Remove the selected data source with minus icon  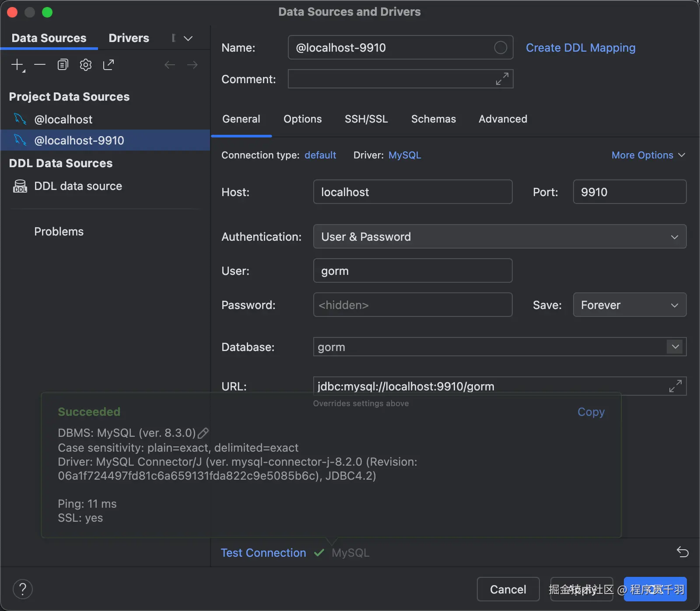(40, 65)
